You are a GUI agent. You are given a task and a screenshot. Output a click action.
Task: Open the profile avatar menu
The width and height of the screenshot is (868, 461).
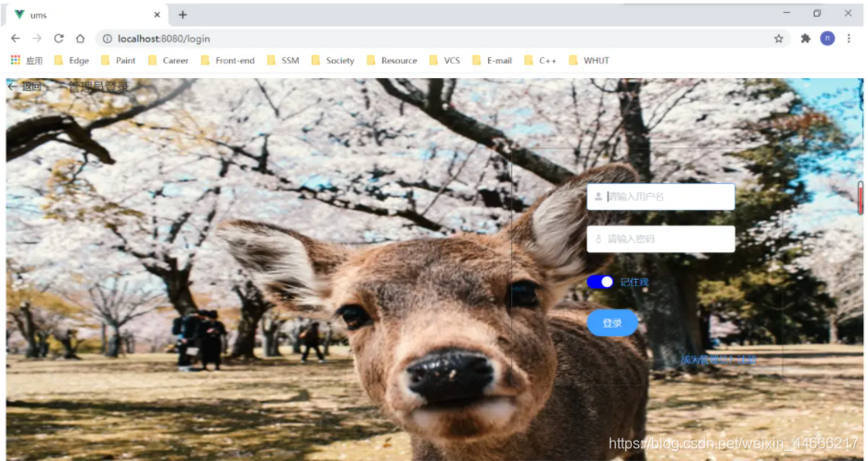(x=827, y=39)
